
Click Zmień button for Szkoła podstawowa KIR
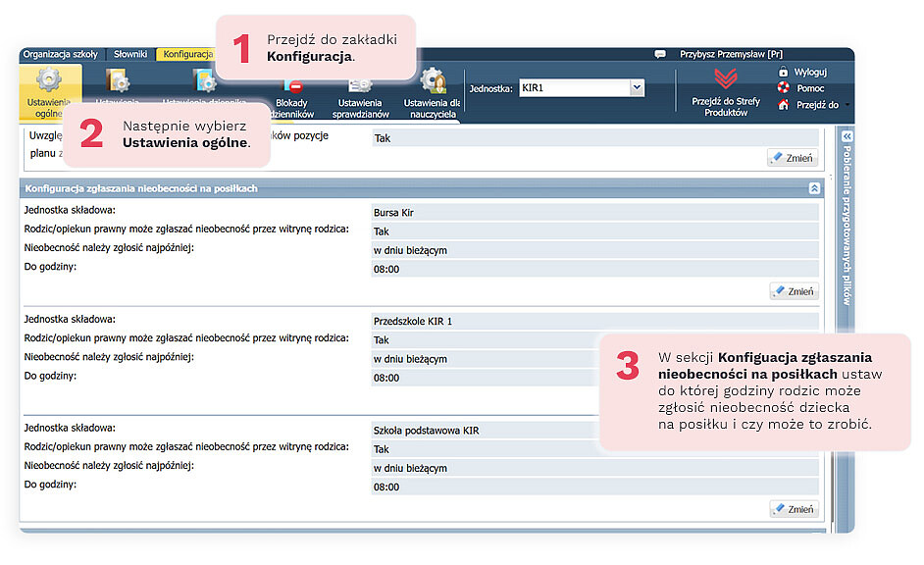pos(795,509)
